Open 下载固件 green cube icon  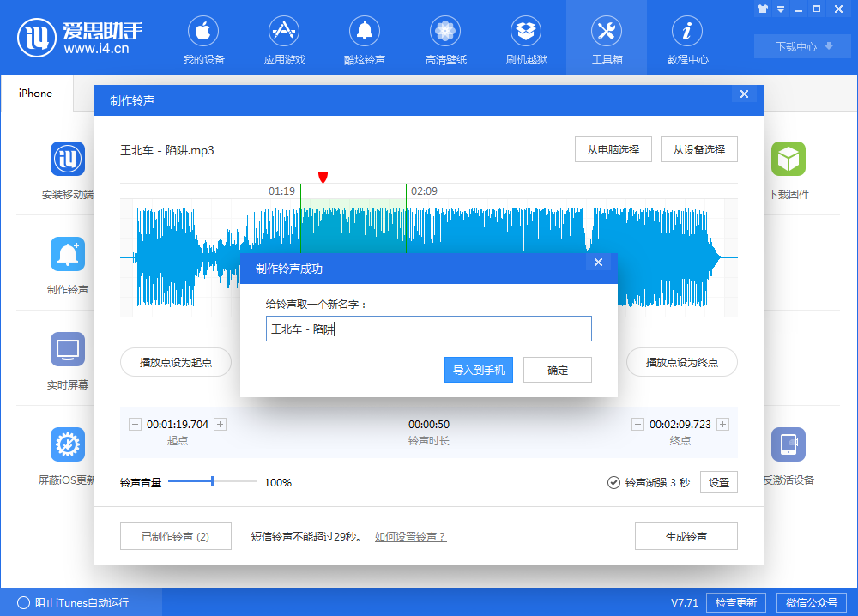coord(788,159)
